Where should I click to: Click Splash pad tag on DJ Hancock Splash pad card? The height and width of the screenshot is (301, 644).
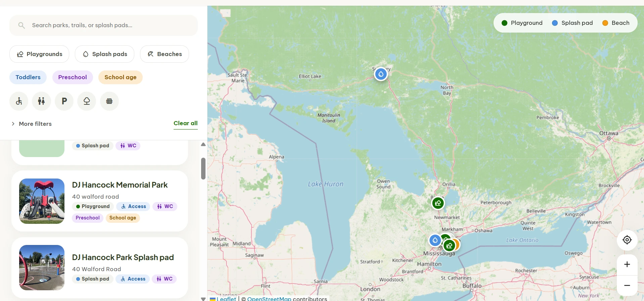tap(92, 279)
